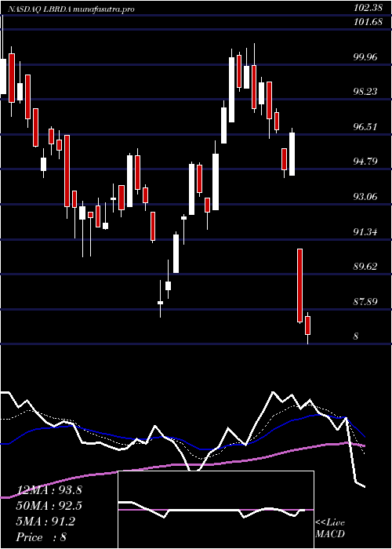The width and height of the screenshot is (392, 549).
Task: Click the tall red gap-down candle below 91.34
Action: 300,285
